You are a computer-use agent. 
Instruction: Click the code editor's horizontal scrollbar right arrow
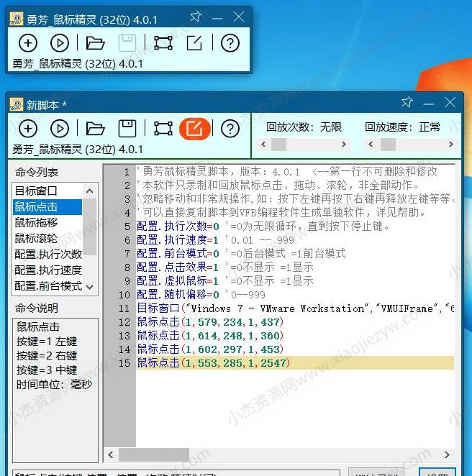tap(447, 454)
